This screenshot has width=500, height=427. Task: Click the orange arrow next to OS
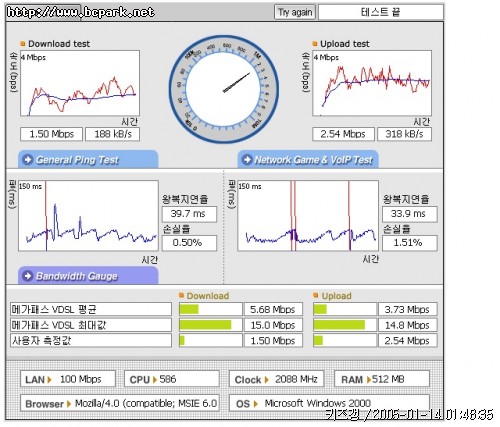pos(256,404)
